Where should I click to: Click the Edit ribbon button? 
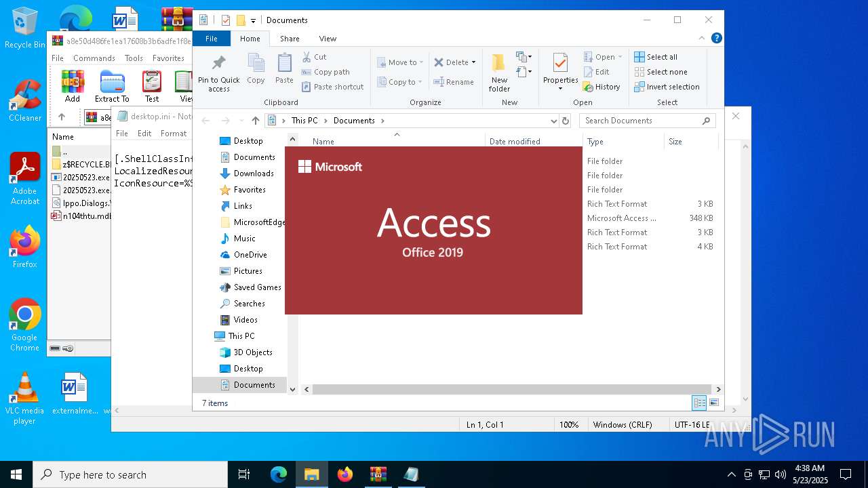point(596,72)
